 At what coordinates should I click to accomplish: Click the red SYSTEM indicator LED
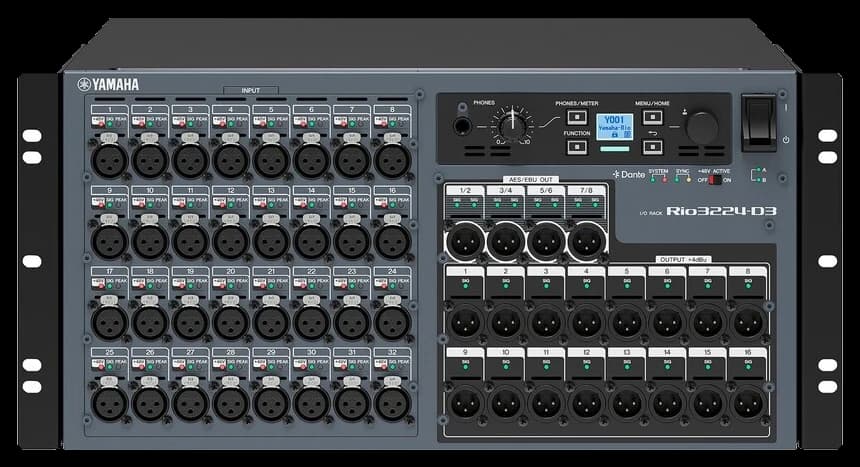[664, 179]
